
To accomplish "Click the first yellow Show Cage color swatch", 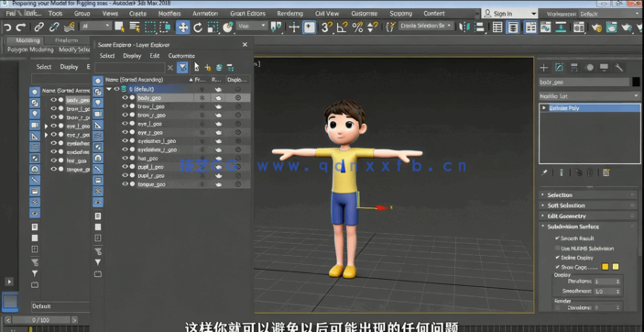I will (x=605, y=267).
